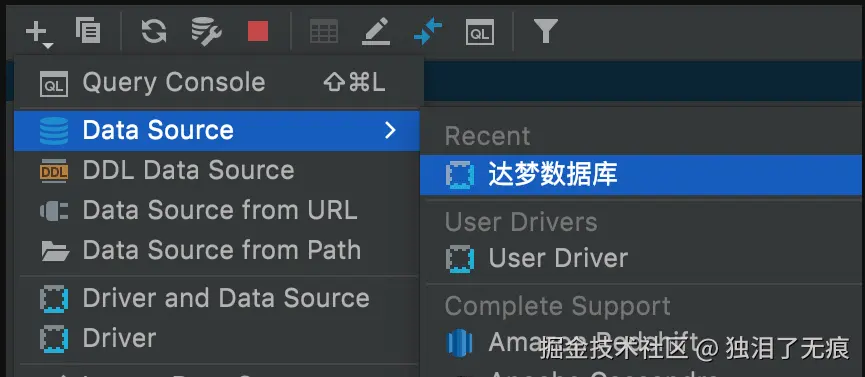Click the Filter funnel icon
This screenshot has height=377, width=865.
click(x=546, y=30)
